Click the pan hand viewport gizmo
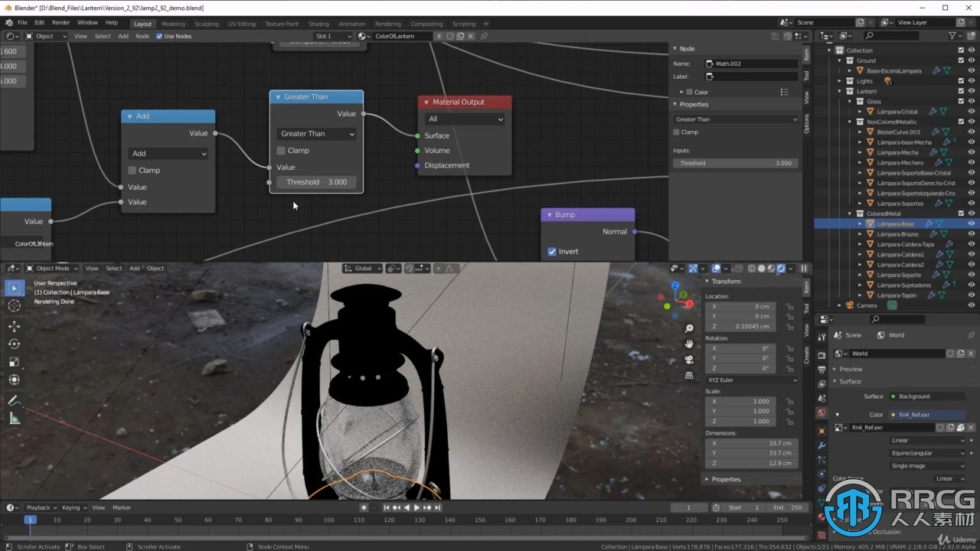 (689, 344)
